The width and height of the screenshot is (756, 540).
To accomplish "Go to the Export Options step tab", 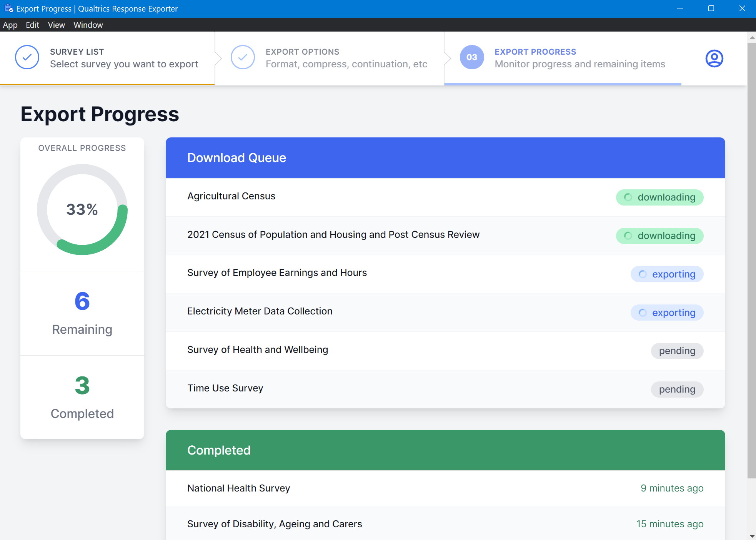I will 346,58.
